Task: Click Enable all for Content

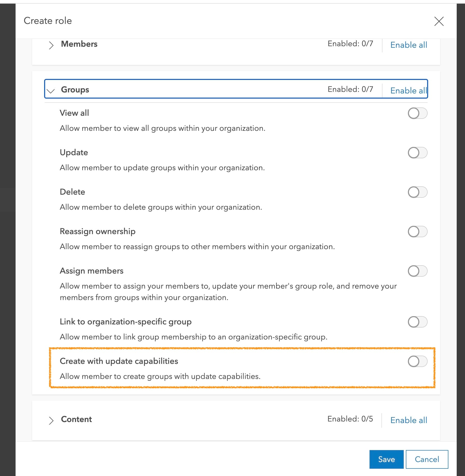Action: click(x=408, y=420)
